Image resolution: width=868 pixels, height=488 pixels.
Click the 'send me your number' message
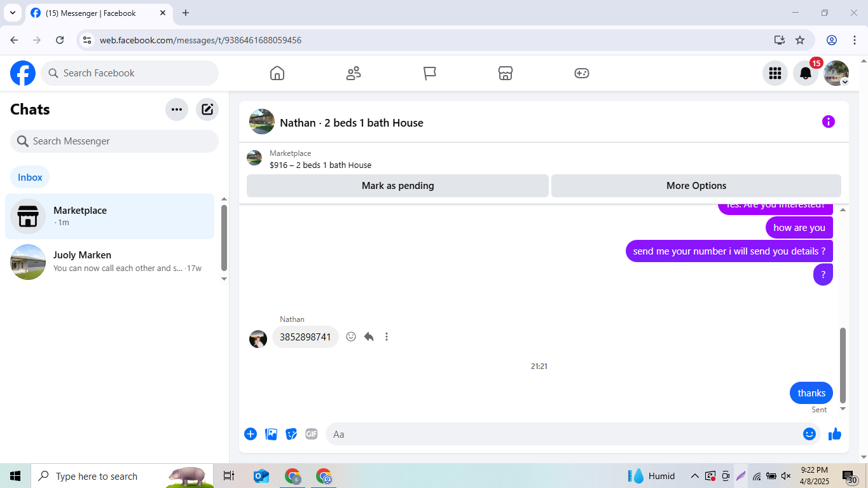tap(729, 251)
